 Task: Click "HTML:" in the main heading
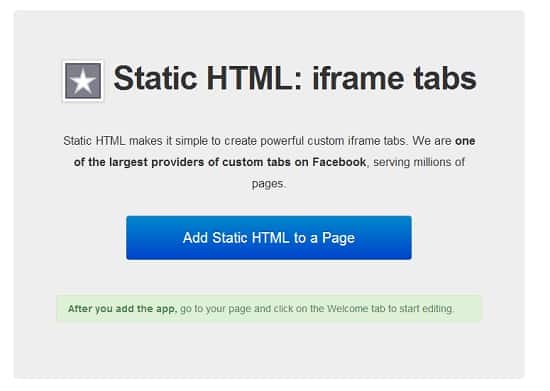click(255, 78)
